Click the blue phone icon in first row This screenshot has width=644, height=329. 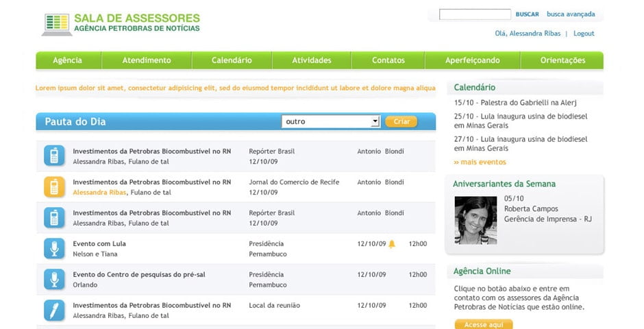pyautogui.click(x=54, y=156)
